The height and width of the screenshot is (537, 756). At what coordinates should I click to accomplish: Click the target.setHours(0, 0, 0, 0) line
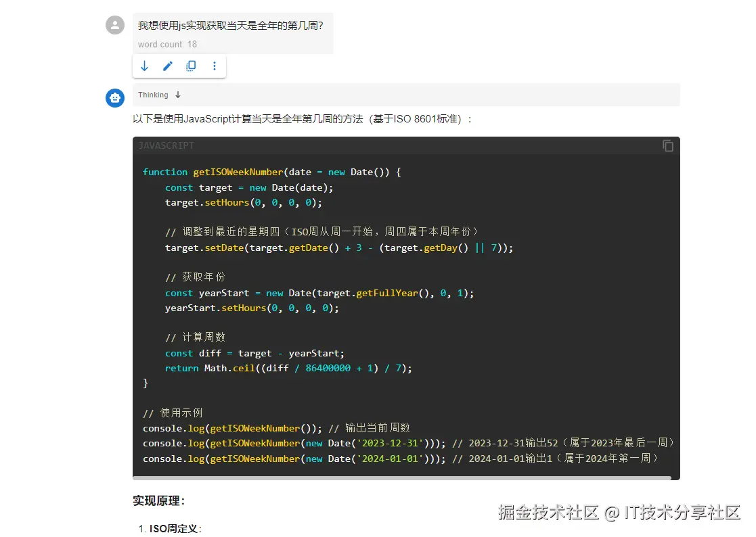pos(243,202)
